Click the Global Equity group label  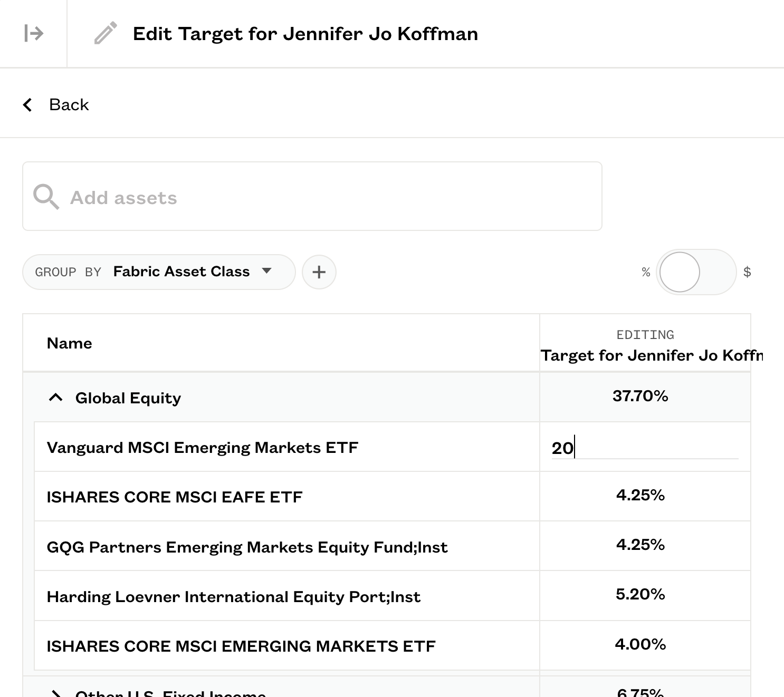[128, 398]
